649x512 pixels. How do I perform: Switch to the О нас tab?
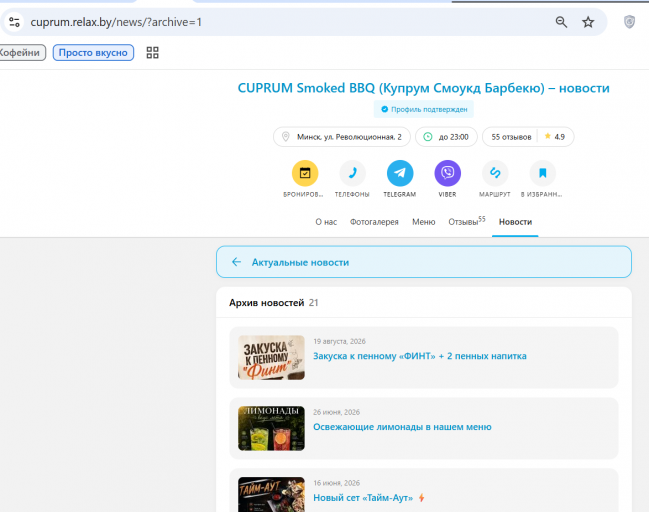tap(326, 222)
